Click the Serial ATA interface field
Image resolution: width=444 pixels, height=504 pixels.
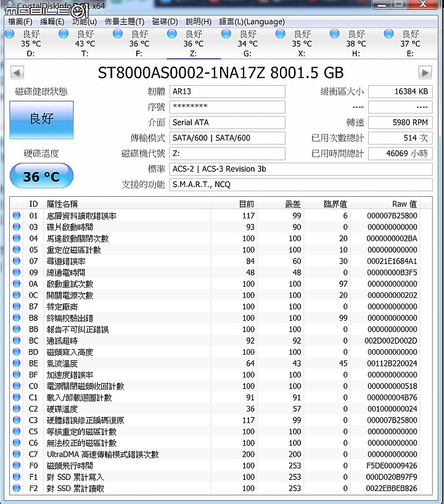227,123
